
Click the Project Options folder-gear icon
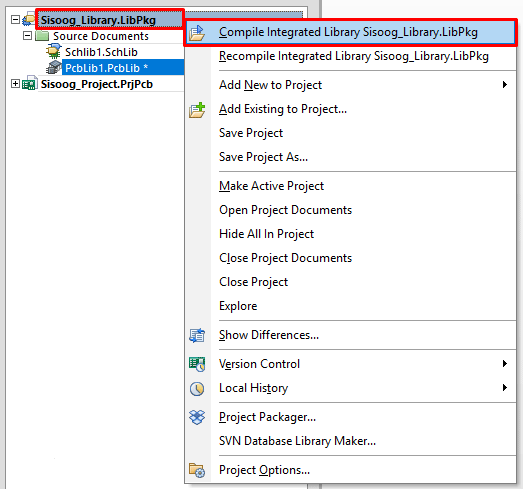(197, 470)
